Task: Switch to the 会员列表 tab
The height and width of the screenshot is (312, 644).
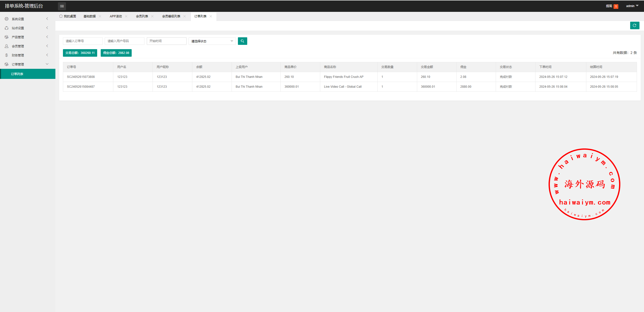Action: (142, 16)
